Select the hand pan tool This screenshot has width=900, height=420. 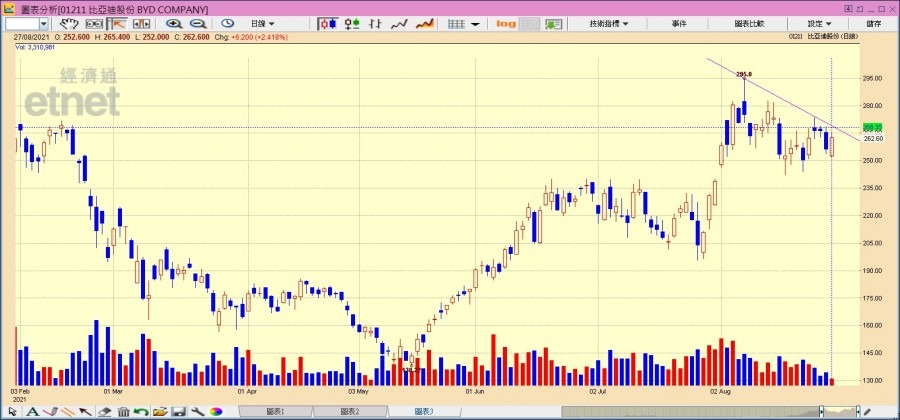[70, 23]
